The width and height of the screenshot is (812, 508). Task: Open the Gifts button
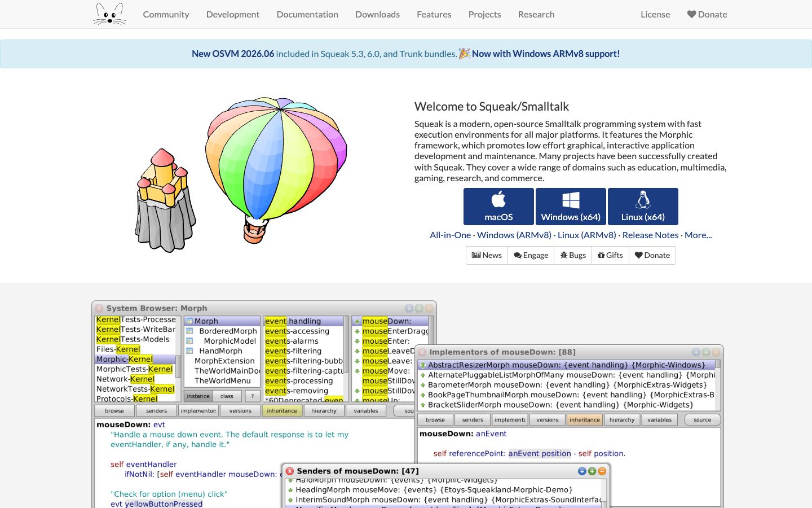pos(610,255)
